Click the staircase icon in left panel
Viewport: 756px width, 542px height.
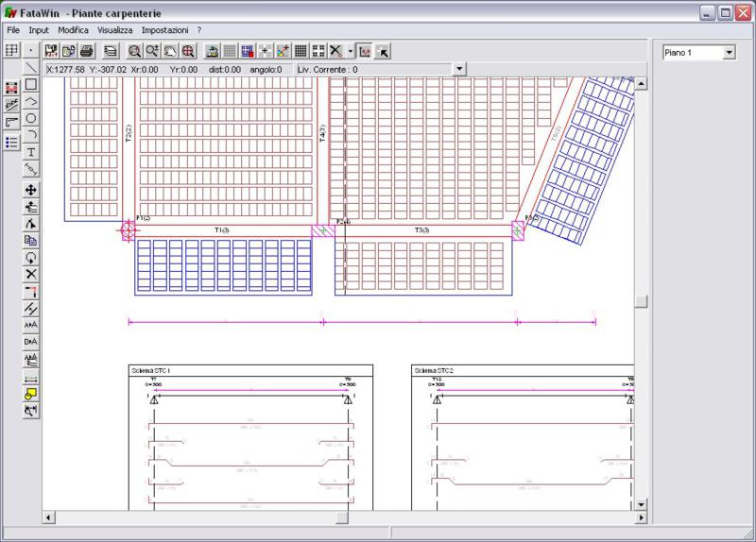click(x=11, y=105)
